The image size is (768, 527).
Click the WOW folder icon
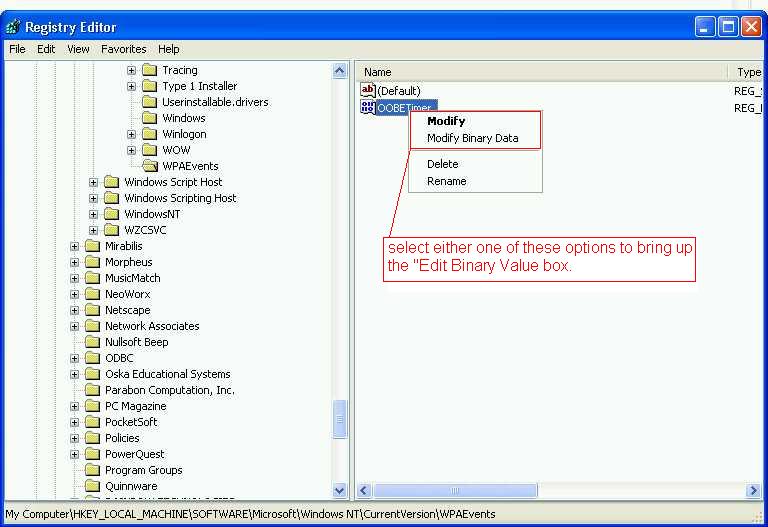[x=149, y=150]
